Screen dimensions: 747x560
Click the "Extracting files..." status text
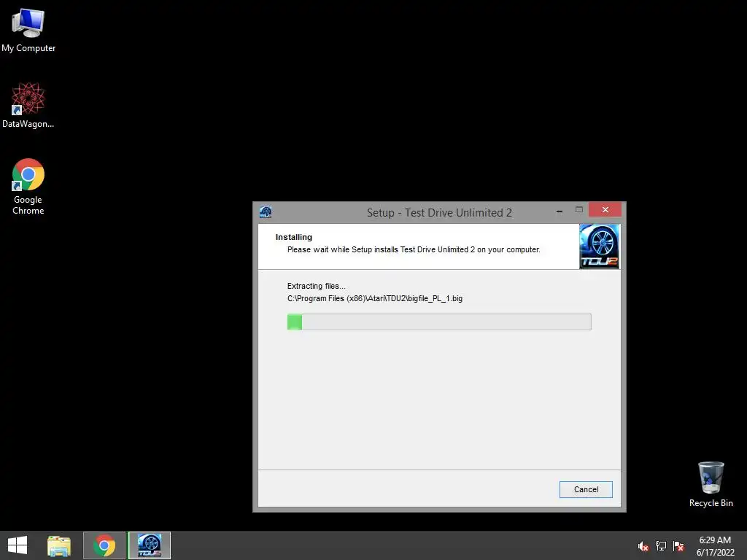coord(317,286)
